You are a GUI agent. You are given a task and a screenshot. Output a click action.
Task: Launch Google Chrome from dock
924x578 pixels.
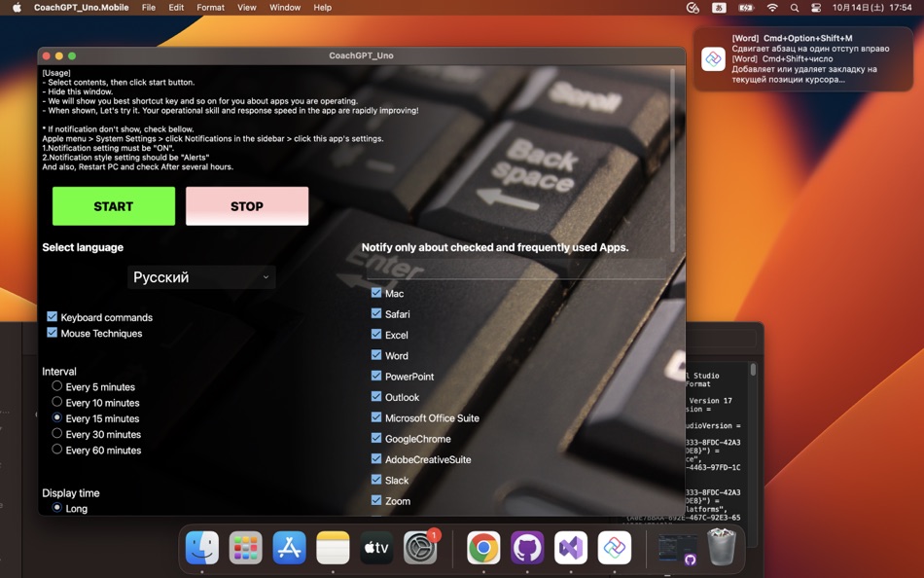point(483,547)
